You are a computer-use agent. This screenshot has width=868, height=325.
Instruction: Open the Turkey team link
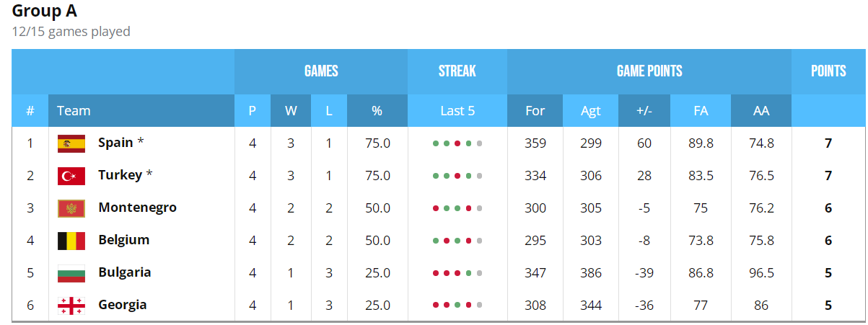coord(120,175)
